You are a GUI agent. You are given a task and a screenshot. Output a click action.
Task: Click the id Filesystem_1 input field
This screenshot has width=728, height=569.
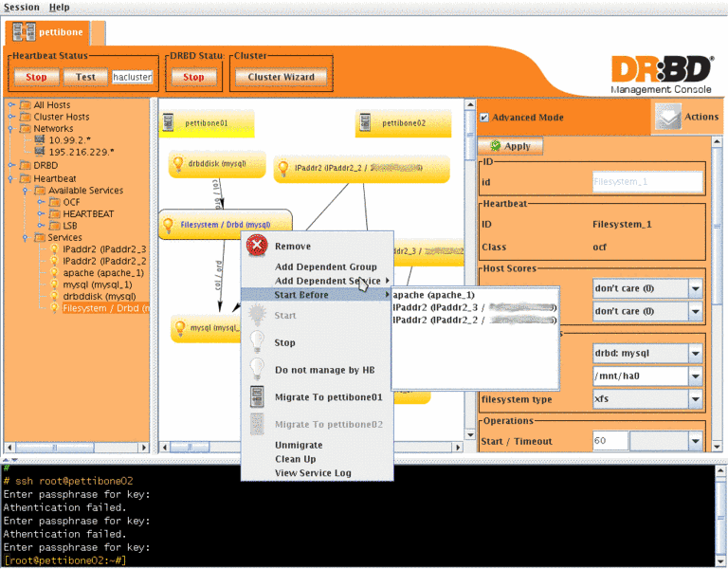[647, 182]
